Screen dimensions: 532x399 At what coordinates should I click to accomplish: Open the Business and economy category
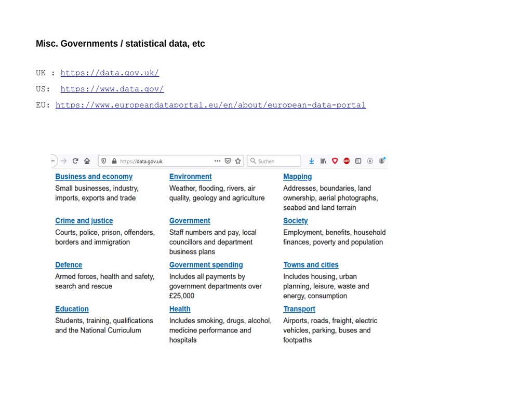pos(94,177)
